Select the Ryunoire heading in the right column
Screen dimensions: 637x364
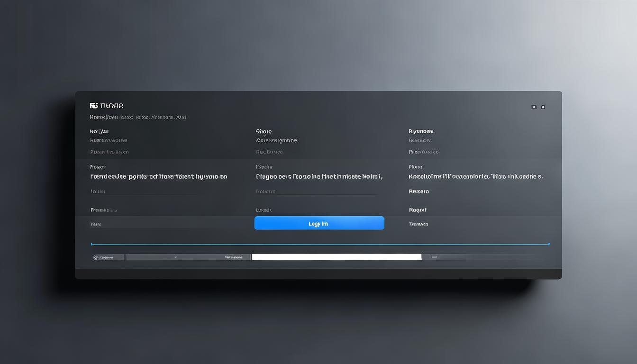[x=421, y=131]
